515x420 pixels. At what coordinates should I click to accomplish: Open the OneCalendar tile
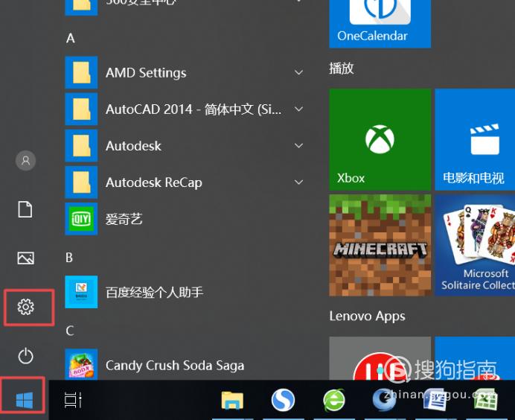click(x=380, y=24)
